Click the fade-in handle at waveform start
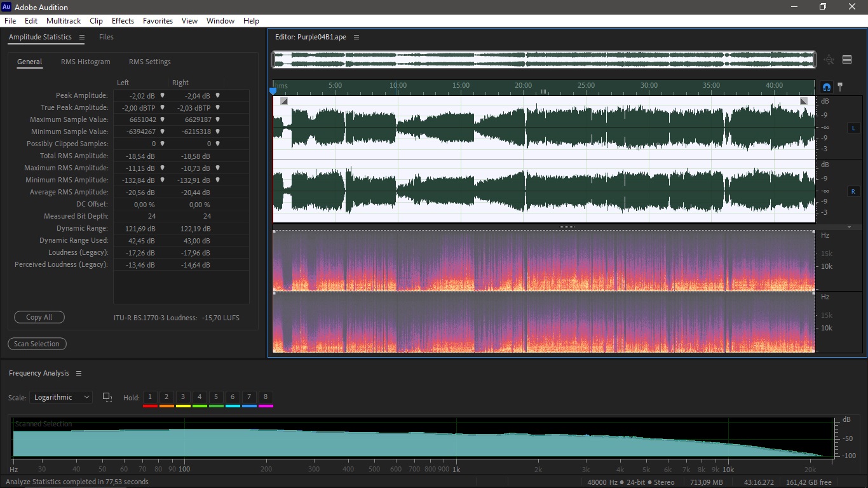The image size is (868, 488). click(284, 101)
